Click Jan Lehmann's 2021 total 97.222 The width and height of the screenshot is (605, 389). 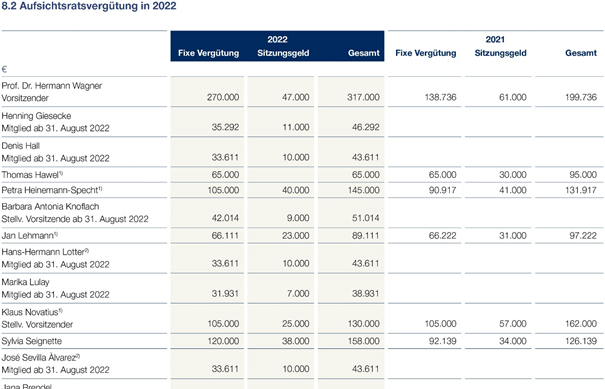583,235
